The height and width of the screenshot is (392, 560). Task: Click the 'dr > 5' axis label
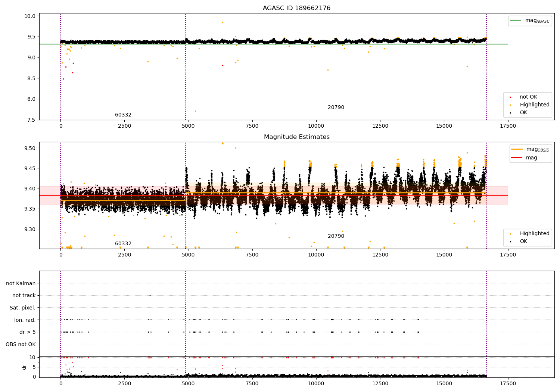click(x=27, y=332)
